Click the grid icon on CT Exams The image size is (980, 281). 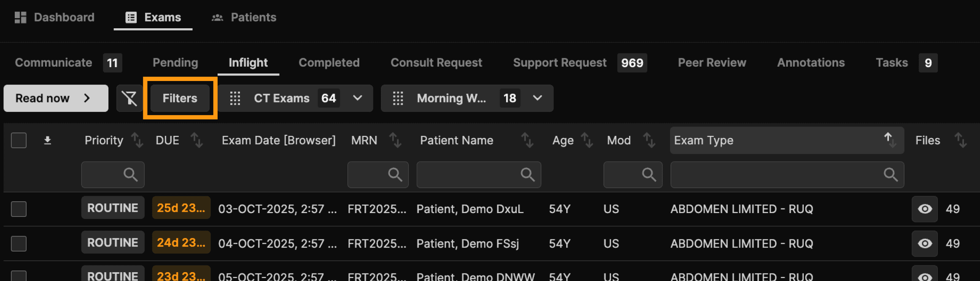(x=235, y=98)
